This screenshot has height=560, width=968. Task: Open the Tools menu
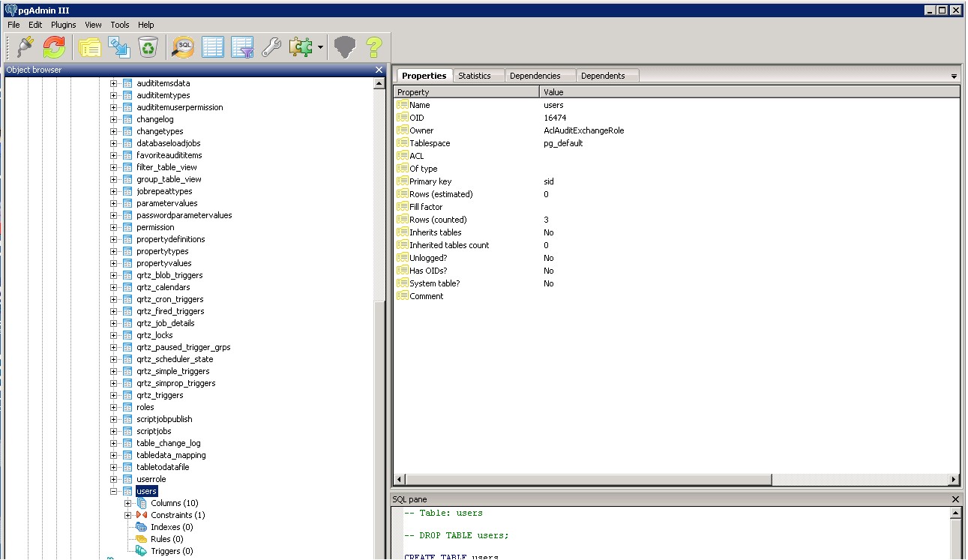point(120,25)
